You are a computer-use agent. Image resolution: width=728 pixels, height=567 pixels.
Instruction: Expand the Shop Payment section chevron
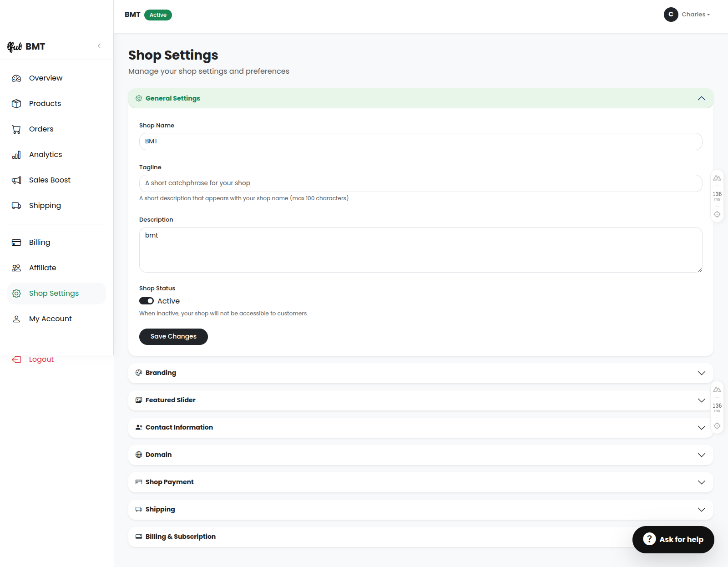coord(702,482)
